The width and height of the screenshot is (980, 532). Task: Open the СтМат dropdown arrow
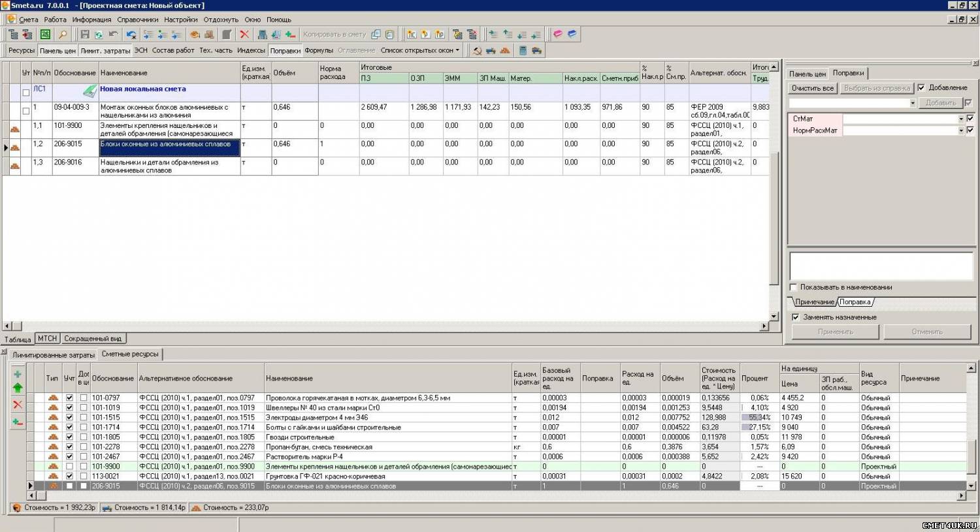tap(961, 119)
